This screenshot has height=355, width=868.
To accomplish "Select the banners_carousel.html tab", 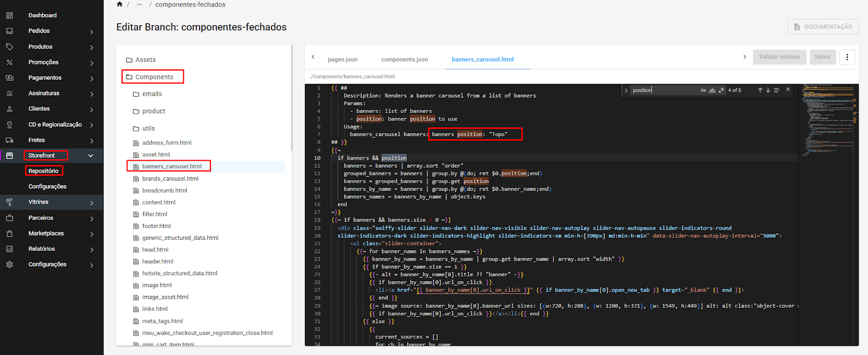I will click(482, 60).
